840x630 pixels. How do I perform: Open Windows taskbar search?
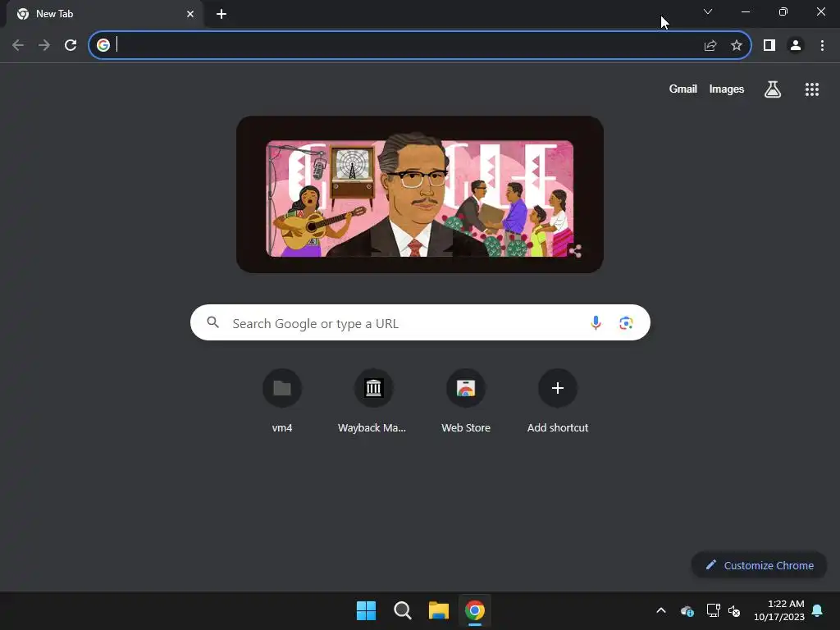[402, 610]
